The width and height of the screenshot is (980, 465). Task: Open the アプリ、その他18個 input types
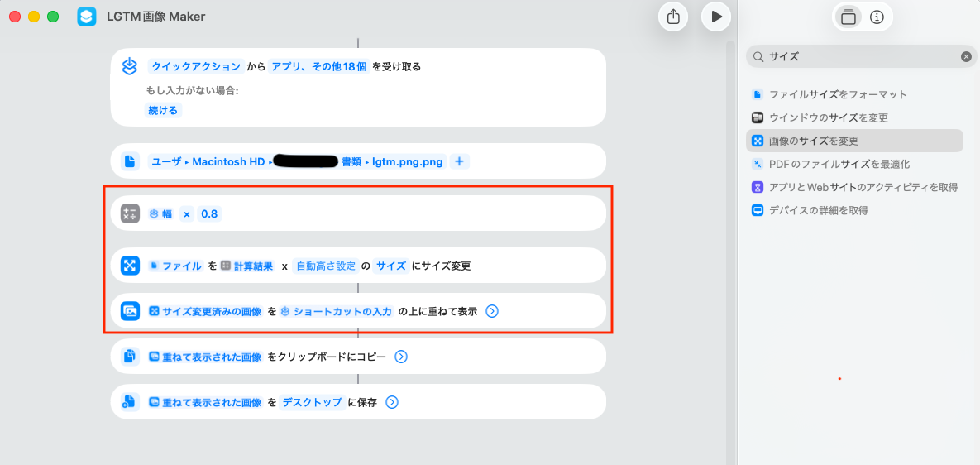coord(319,66)
